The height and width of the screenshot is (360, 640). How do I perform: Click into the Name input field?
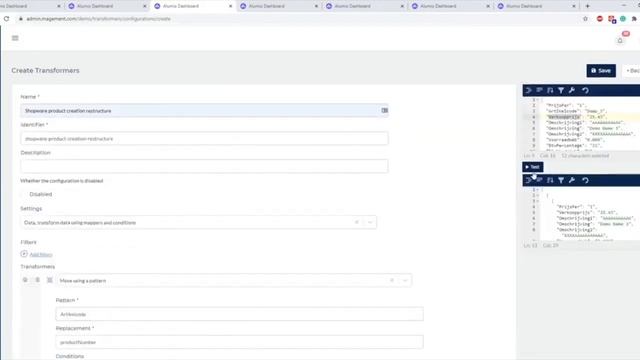(x=204, y=111)
